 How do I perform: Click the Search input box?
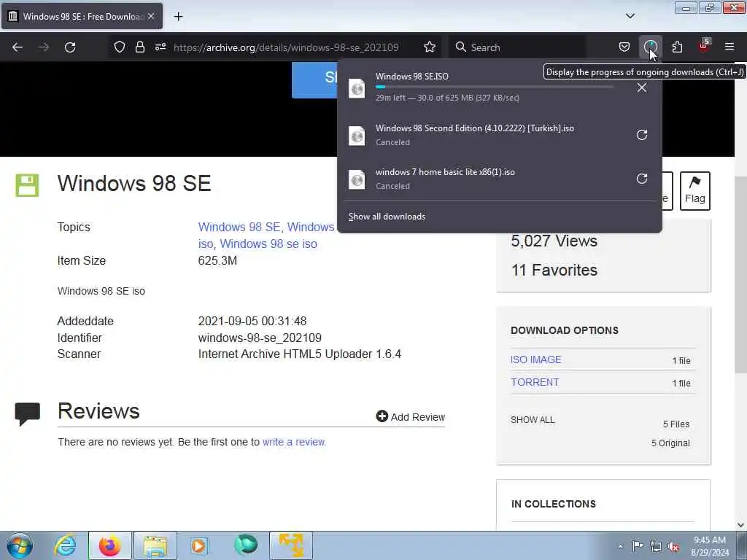pos(517,47)
